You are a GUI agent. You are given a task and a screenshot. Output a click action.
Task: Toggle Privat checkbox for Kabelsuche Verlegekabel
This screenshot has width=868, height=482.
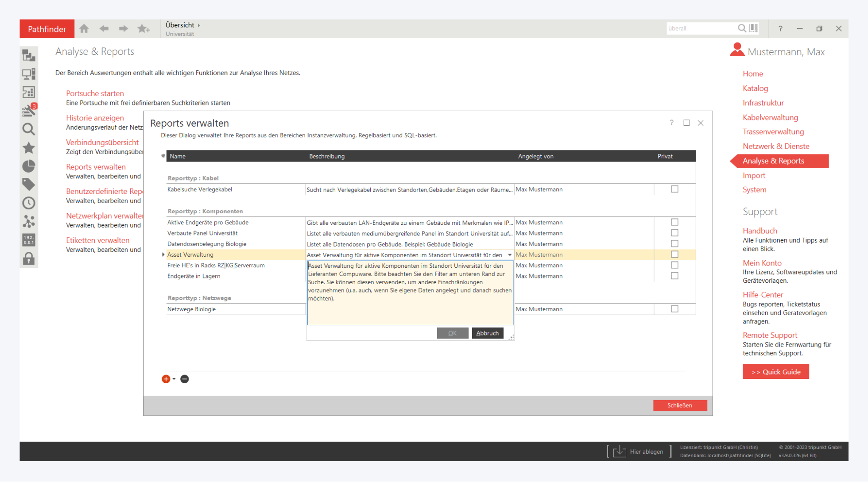674,189
